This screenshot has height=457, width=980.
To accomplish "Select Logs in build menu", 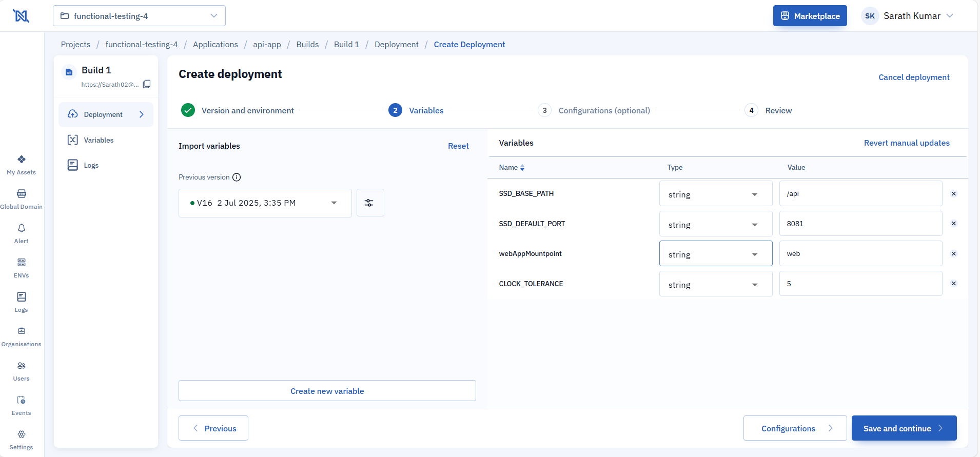I will (x=91, y=165).
